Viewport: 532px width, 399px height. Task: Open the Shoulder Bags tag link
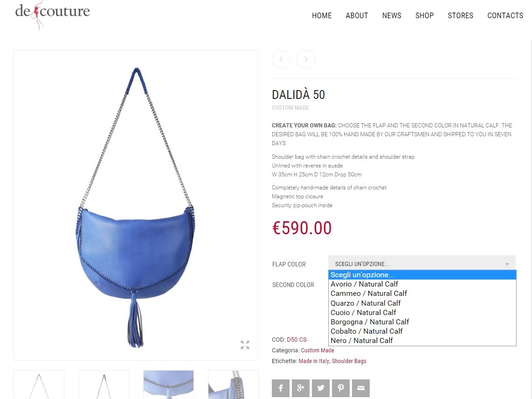(x=349, y=361)
